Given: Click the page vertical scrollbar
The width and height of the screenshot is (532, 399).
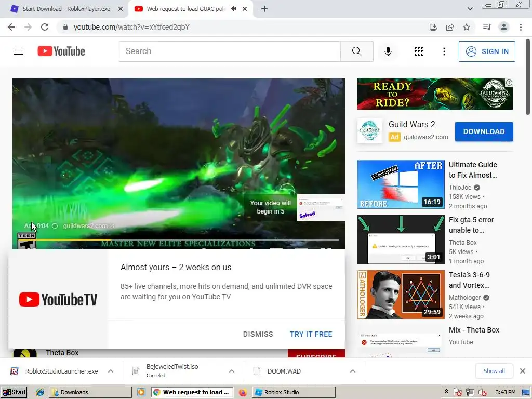Looking at the screenshot, I should pos(528,78).
